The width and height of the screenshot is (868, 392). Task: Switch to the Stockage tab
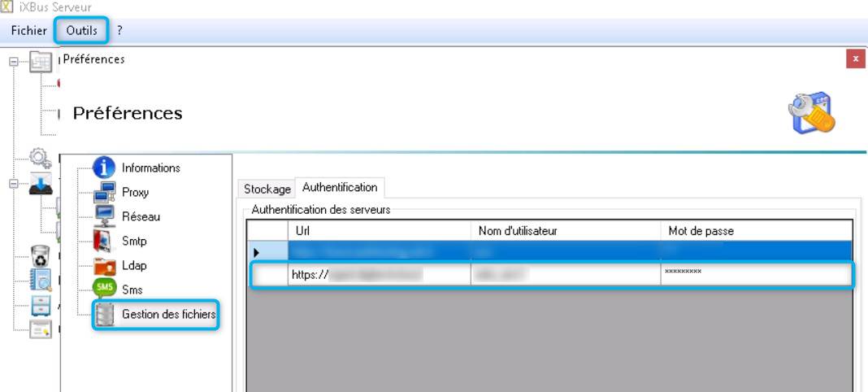267,189
